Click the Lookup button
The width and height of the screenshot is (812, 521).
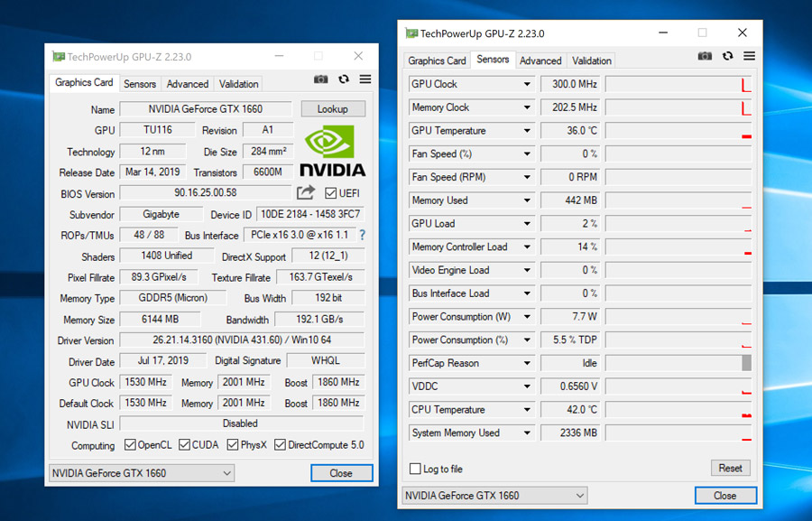(x=333, y=109)
